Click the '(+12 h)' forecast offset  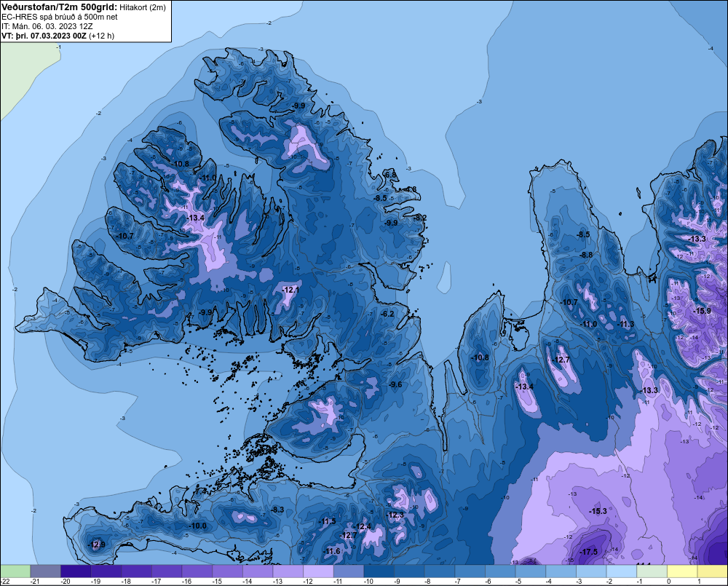(101, 36)
